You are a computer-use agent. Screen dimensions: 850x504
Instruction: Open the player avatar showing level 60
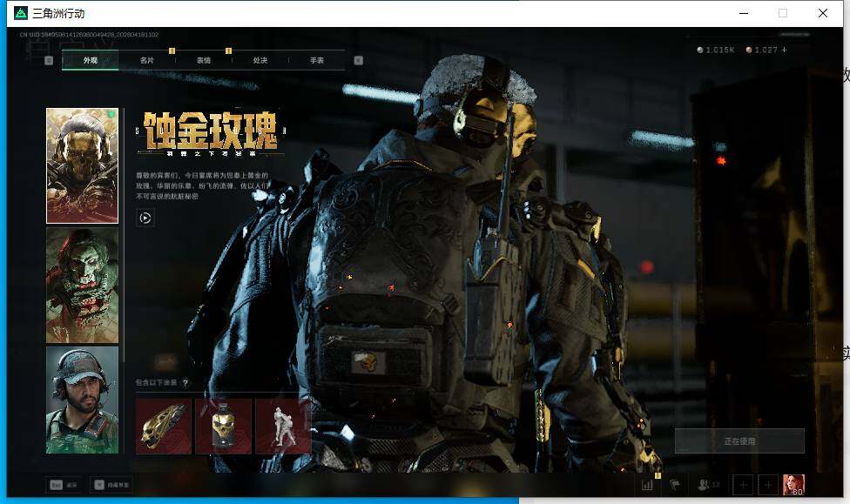pyautogui.click(x=793, y=485)
